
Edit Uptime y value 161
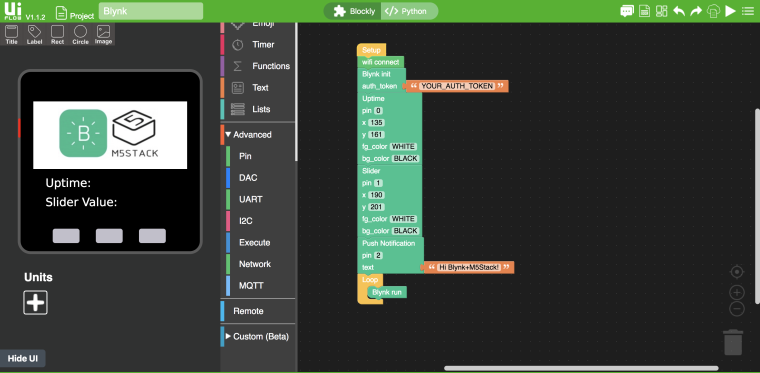(376, 135)
